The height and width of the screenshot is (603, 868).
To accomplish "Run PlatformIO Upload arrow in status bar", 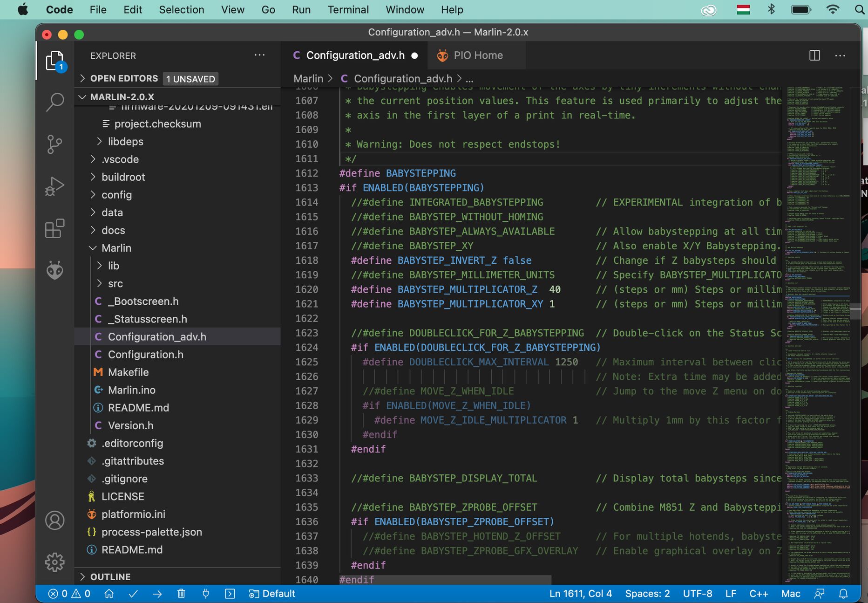I will [x=157, y=594].
